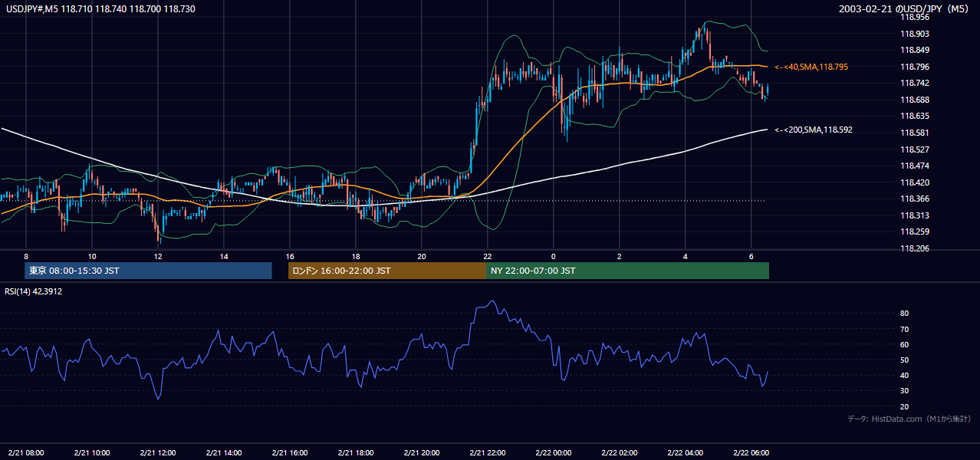Click hour label 14 under the price chart
Viewport: 980px width, 460px height.
[224, 255]
